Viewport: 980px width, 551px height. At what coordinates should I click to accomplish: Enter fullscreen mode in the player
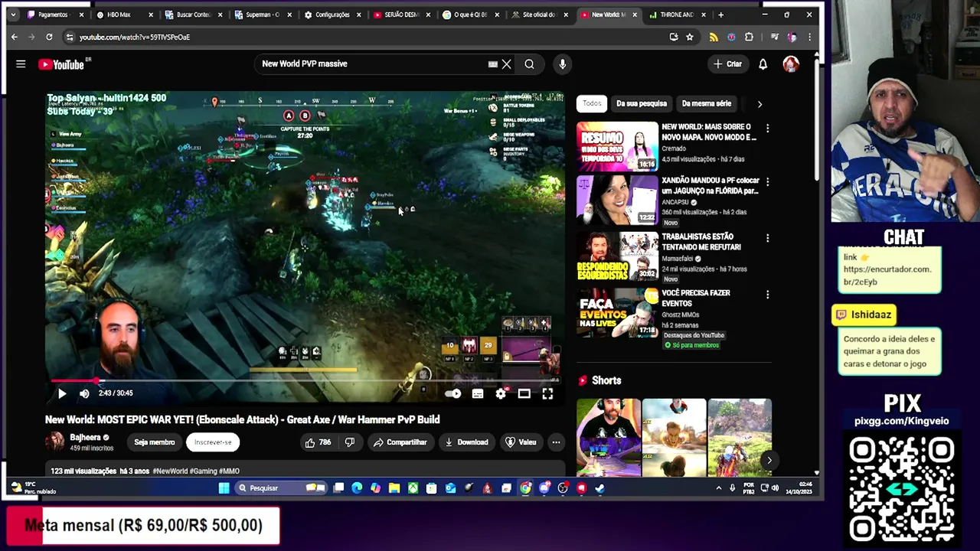[x=547, y=394]
